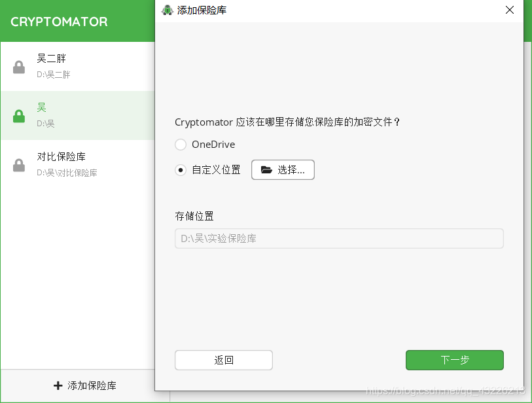Select the 吴二胖 vault name

pos(51,58)
